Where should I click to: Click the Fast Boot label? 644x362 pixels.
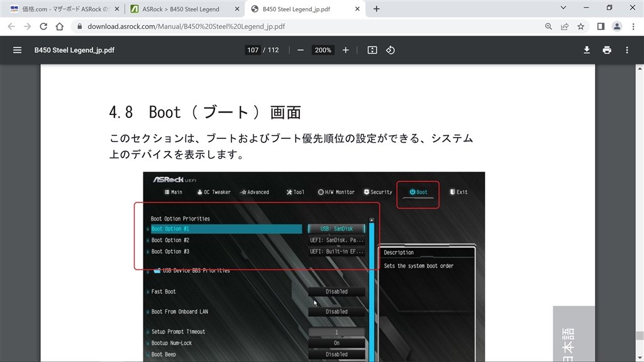(x=163, y=292)
